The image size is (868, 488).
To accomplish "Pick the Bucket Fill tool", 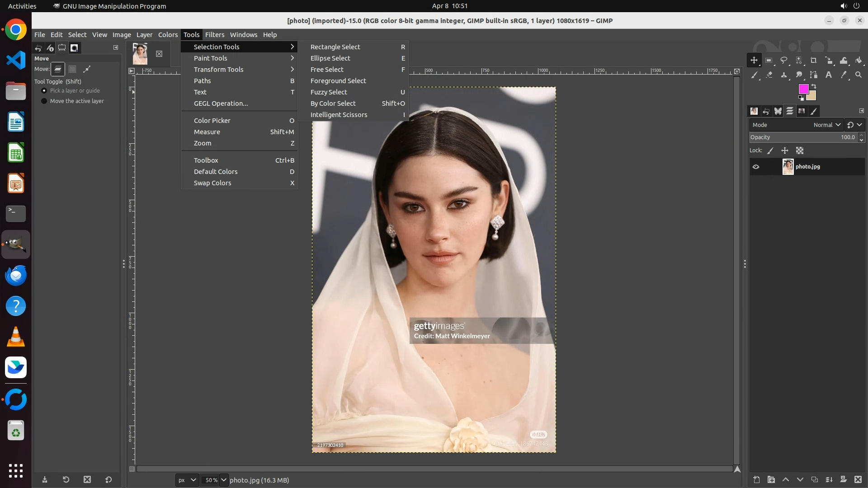I will point(859,61).
